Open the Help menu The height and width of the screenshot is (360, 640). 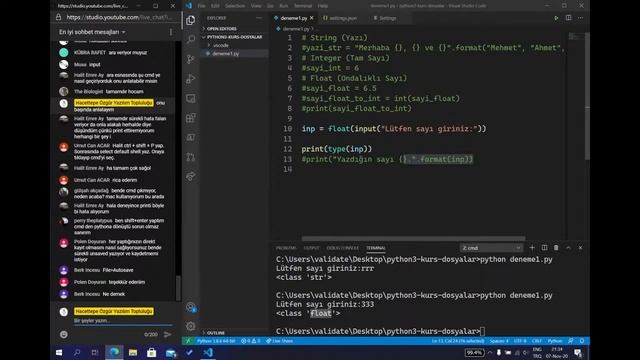point(323,6)
